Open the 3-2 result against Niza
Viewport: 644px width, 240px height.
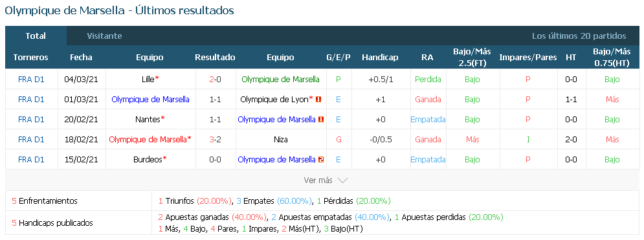click(216, 140)
